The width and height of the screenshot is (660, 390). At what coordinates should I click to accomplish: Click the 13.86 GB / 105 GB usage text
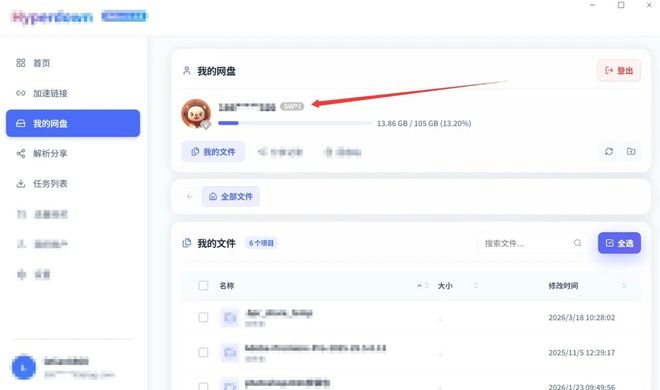424,123
